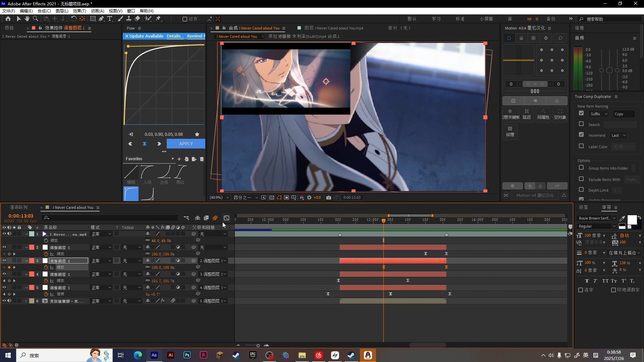Enable motion blur switch in timeline
The image size is (644, 362).
pyautogui.click(x=215, y=218)
